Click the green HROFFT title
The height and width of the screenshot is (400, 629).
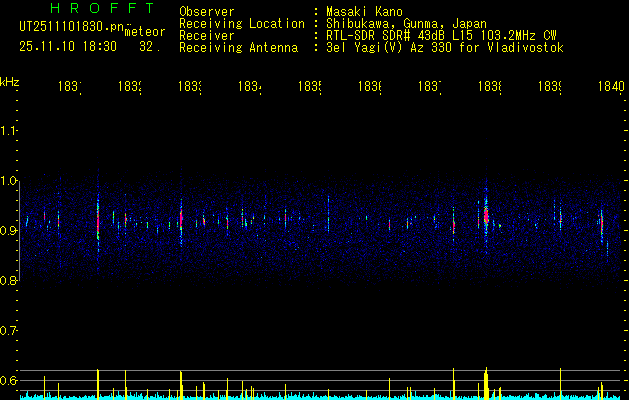tap(102, 8)
